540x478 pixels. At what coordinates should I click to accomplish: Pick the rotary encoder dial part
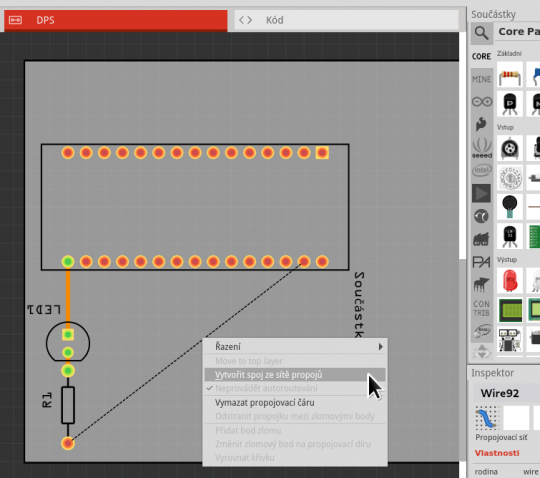pos(510,178)
